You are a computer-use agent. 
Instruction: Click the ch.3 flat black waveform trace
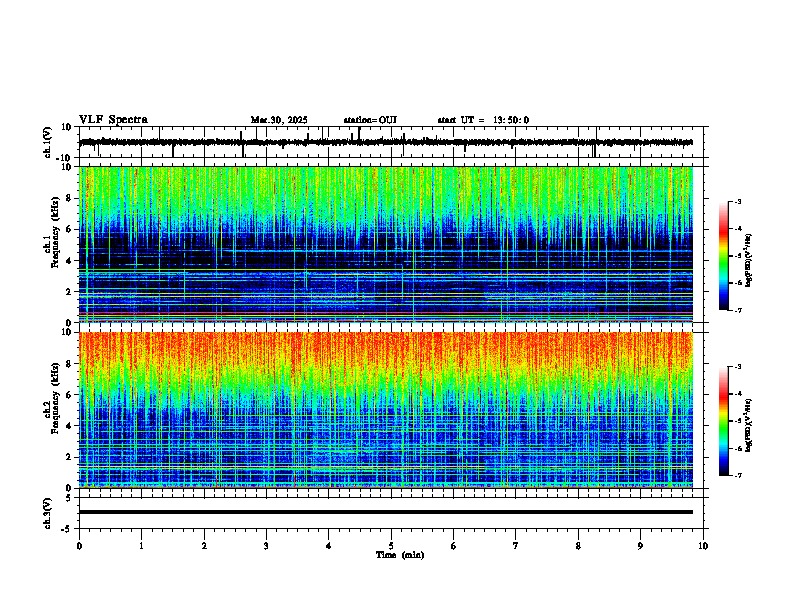[386, 512]
